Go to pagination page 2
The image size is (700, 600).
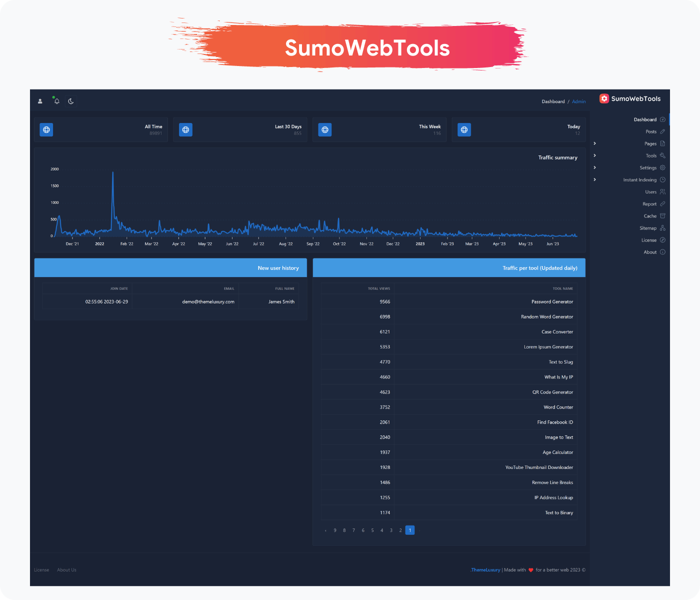pyautogui.click(x=400, y=530)
